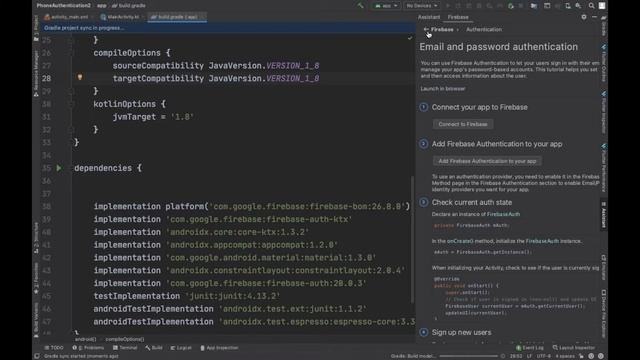Open Resource Manager on left strip
This screenshot has width=640, height=360.
(36, 73)
